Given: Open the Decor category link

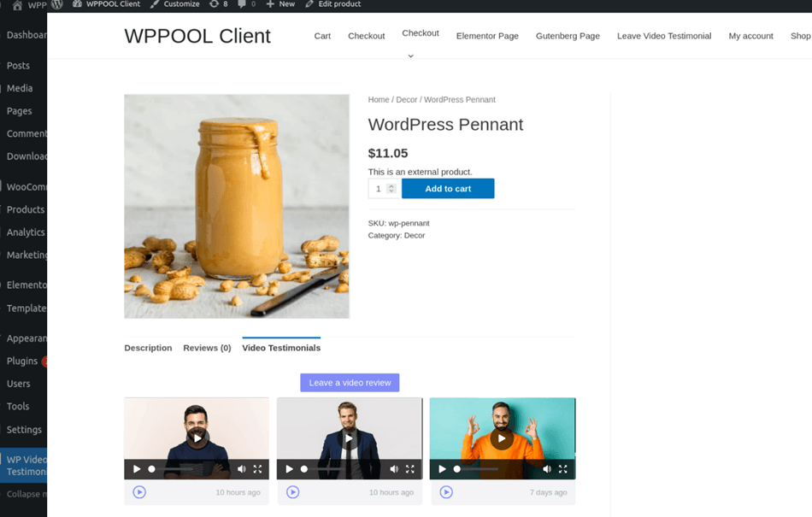Looking at the screenshot, I should click(x=415, y=236).
